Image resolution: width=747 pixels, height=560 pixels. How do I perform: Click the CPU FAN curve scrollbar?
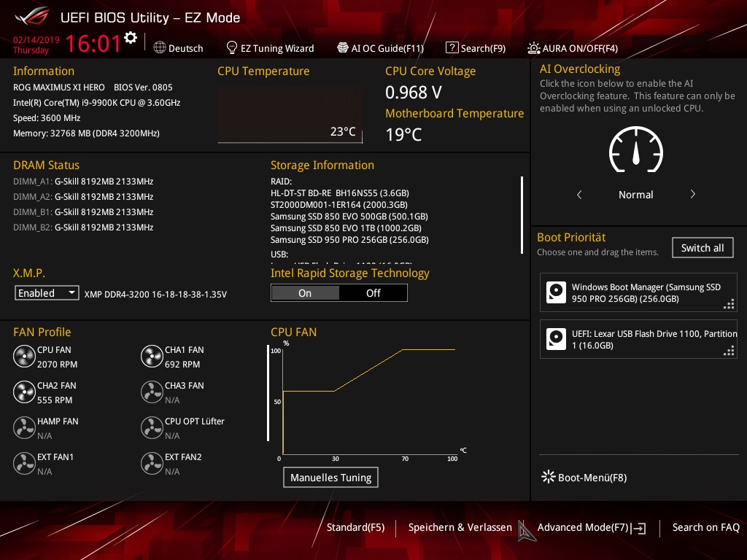pos(268,393)
